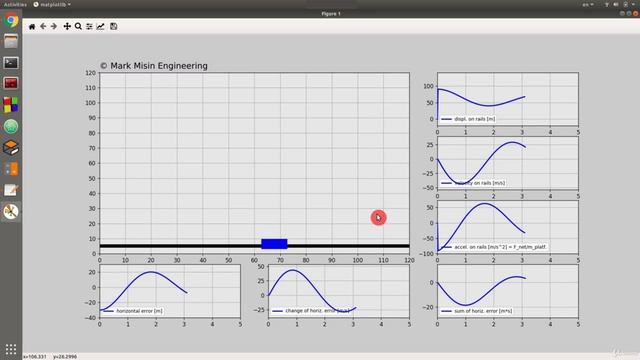Open the Activities overview
Image resolution: width=640 pixels, height=360 pixels.
15,4
